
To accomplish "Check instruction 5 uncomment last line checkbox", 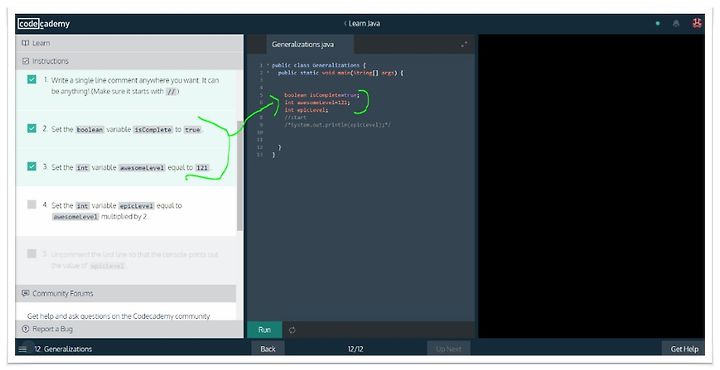I will click(32, 253).
